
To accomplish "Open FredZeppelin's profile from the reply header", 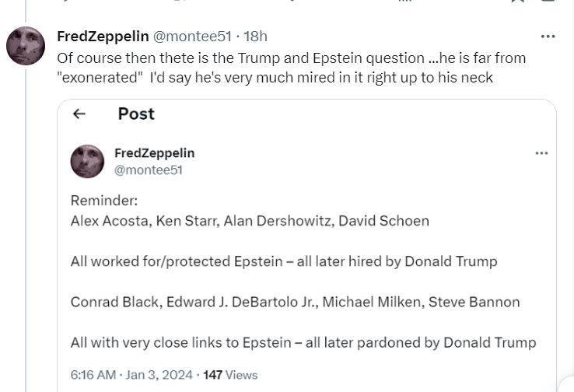I will point(103,37).
